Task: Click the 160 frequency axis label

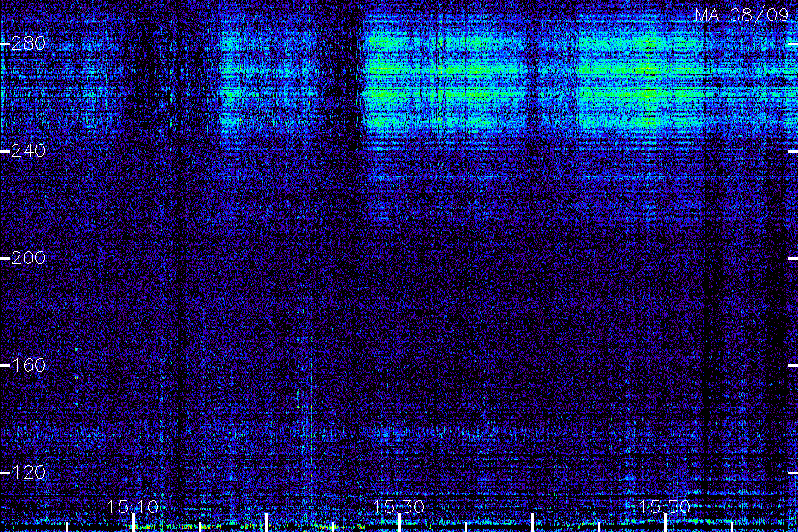Action: [x=28, y=365]
